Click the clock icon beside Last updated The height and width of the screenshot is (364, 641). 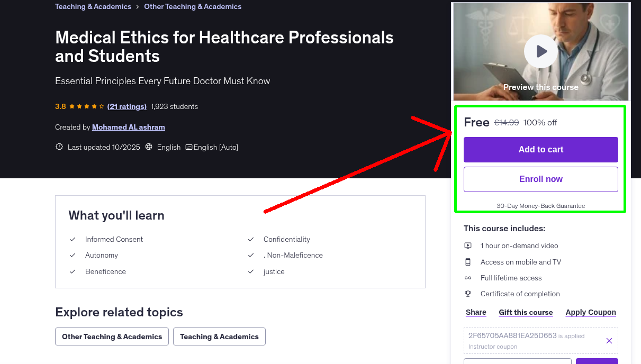point(59,147)
